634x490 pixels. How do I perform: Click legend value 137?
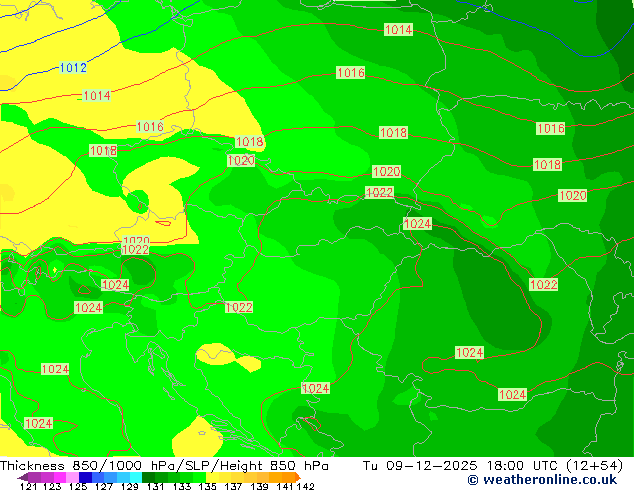click(x=233, y=486)
